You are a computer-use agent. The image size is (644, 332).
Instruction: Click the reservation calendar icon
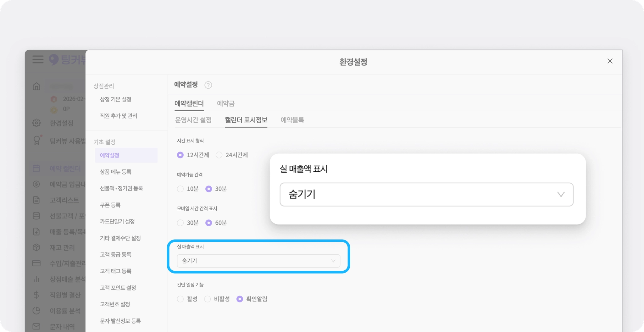tap(36, 169)
